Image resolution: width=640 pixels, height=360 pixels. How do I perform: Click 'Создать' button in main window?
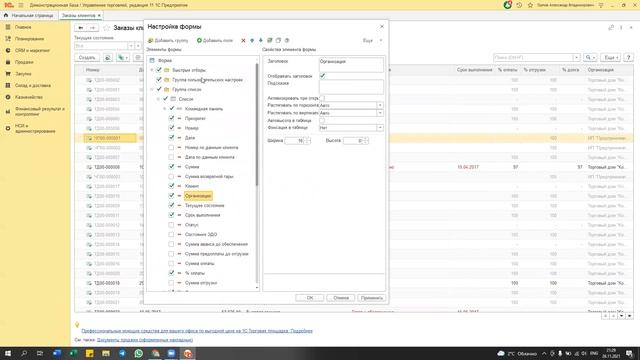87,58
